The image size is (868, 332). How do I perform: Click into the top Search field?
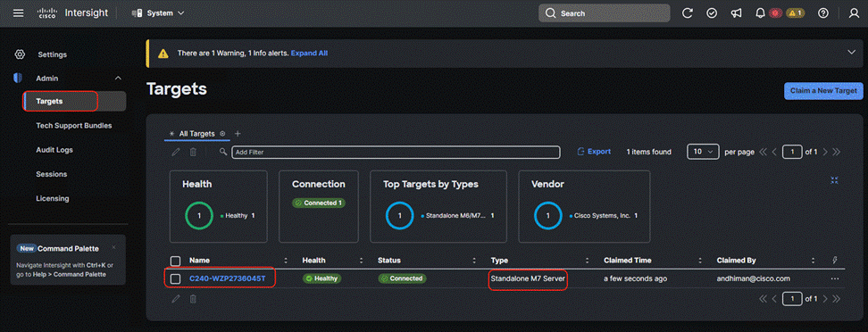coord(604,13)
